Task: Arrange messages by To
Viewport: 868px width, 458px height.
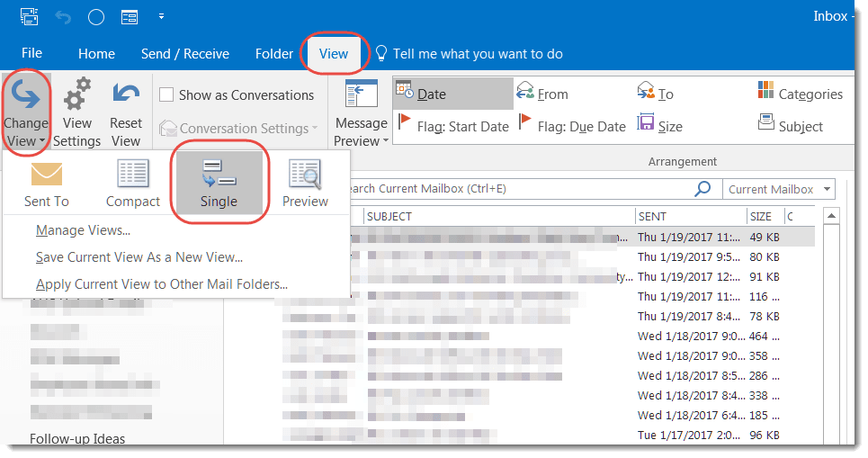Action: coord(656,94)
